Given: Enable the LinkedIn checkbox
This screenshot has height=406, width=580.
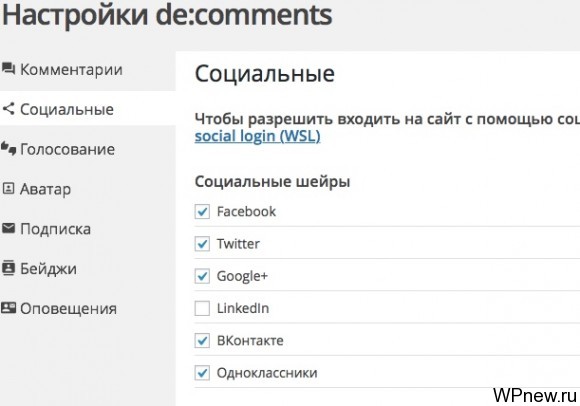Looking at the screenshot, I should click(202, 308).
